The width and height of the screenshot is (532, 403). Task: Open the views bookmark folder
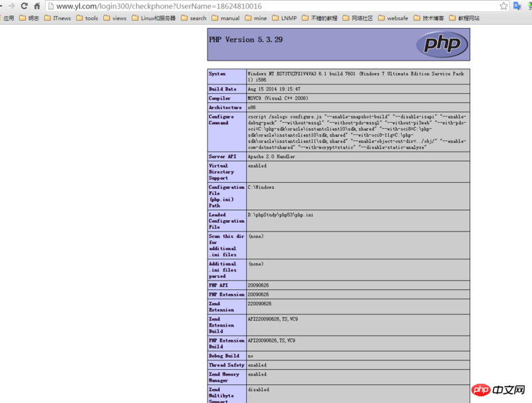[x=115, y=19]
